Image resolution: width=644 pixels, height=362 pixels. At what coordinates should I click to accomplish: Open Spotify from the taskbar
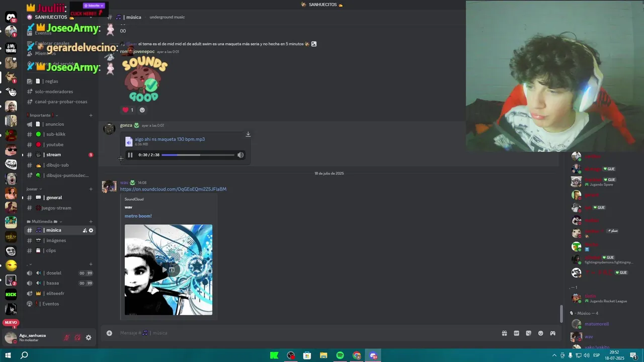[340, 355]
